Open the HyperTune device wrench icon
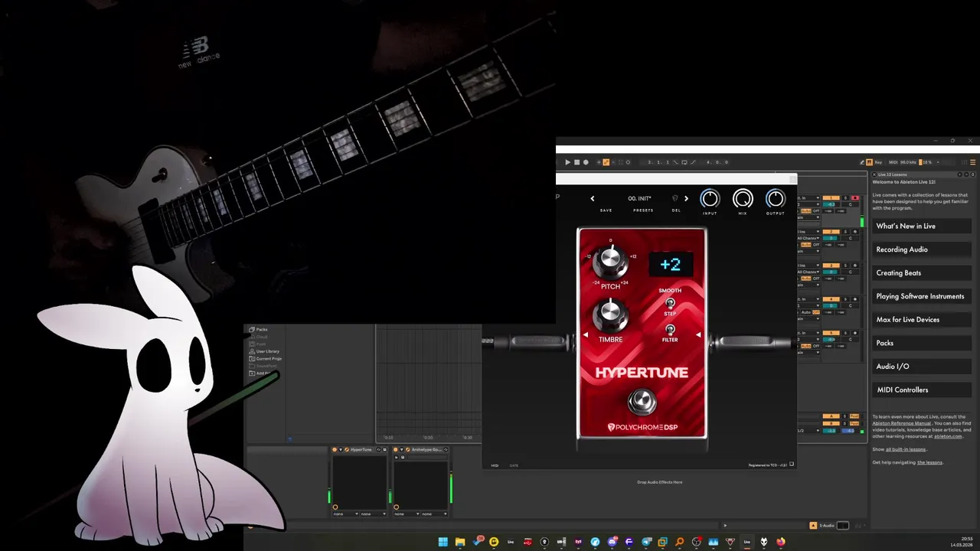 (347, 449)
